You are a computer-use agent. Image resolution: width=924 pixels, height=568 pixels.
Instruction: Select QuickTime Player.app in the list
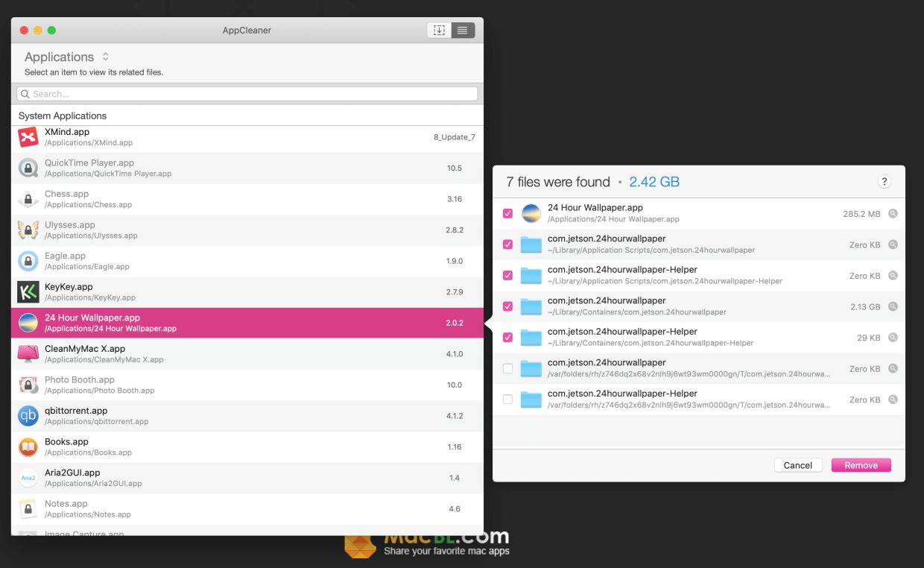[x=247, y=168]
